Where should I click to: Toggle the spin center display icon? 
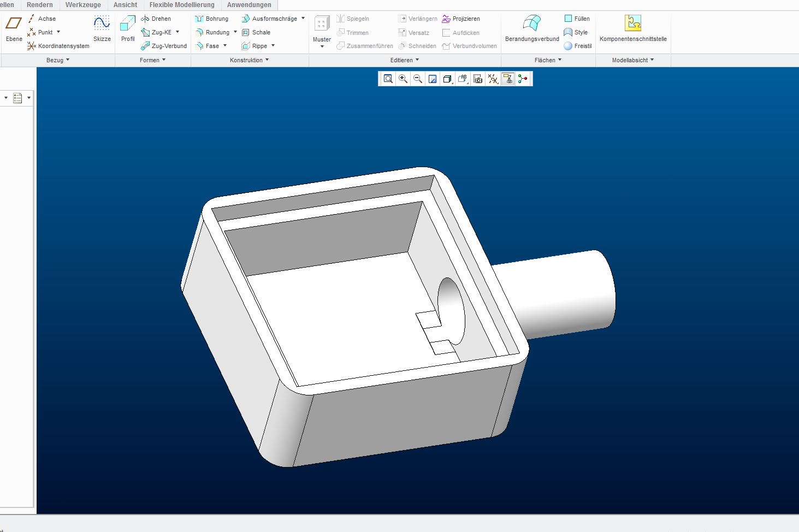[x=523, y=79]
